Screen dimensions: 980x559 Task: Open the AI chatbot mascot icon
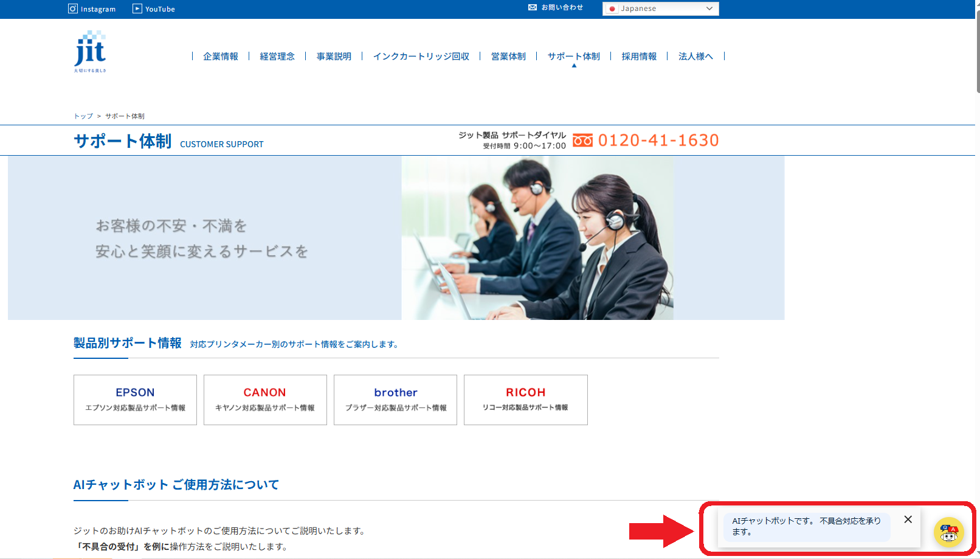[948, 532]
